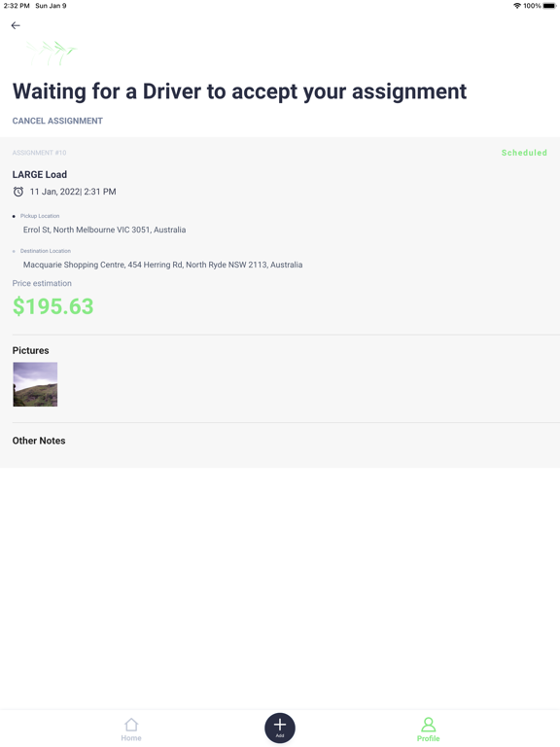The width and height of the screenshot is (560, 747).
Task: Tap the pickup address Errol St, North Melbourne
Action: tap(104, 230)
